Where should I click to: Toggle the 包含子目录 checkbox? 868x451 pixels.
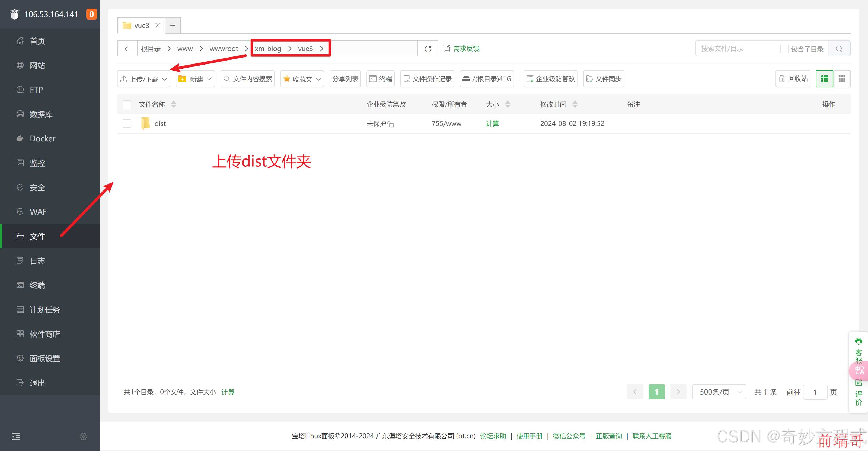[x=784, y=49]
